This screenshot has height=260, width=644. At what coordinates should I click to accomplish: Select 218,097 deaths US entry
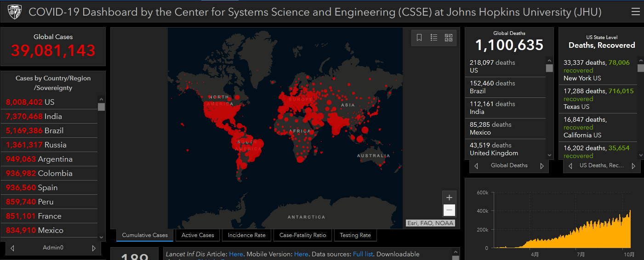coord(506,67)
